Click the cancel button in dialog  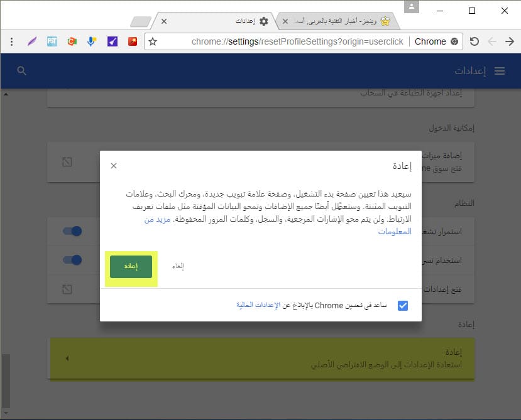[x=178, y=266]
